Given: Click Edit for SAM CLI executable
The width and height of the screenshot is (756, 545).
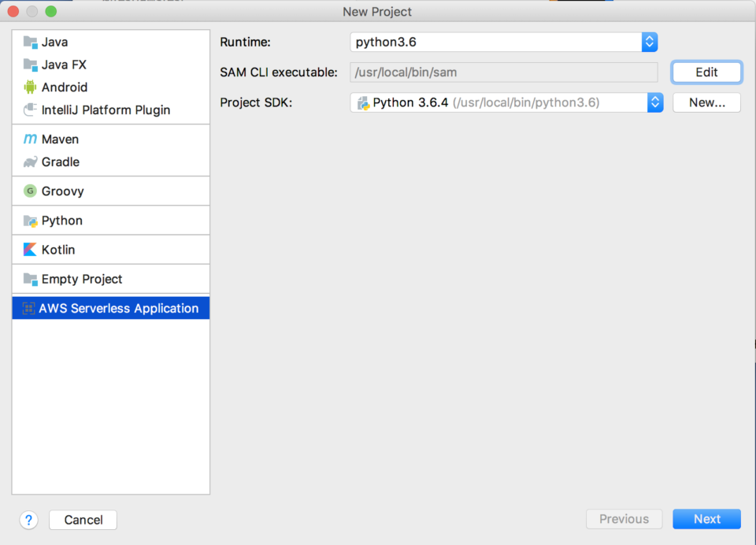Looking at the screenshot, I should point(706,72).
